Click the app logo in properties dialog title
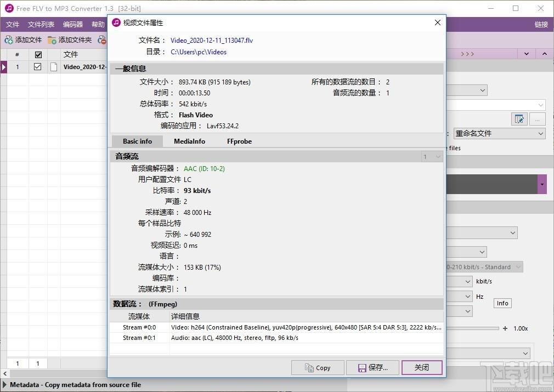 click(116, 22)
